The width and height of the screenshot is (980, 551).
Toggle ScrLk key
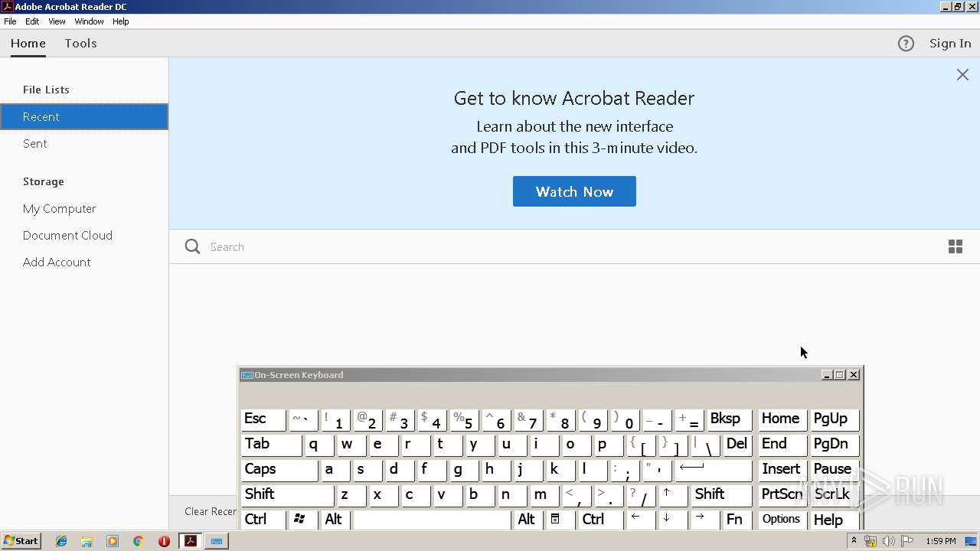point(835,494)
